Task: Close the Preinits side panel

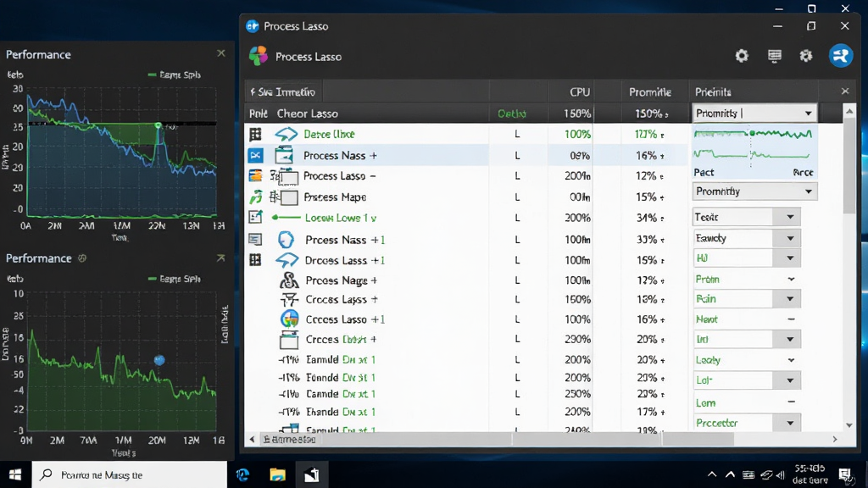Action: point(845,91)
